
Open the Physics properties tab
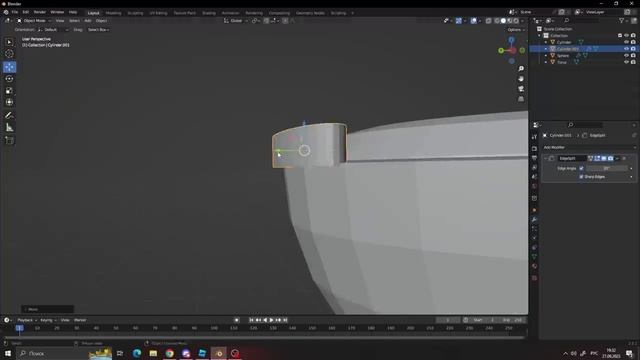click(x=534, y=238)
